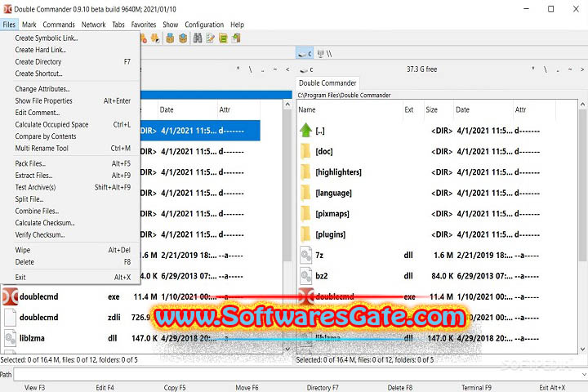Click the Copy F5 button

(175, 387)
